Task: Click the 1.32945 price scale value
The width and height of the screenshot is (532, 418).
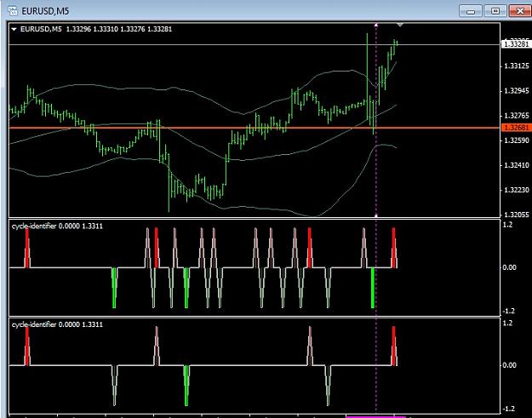Action: [x=517, y=90]
